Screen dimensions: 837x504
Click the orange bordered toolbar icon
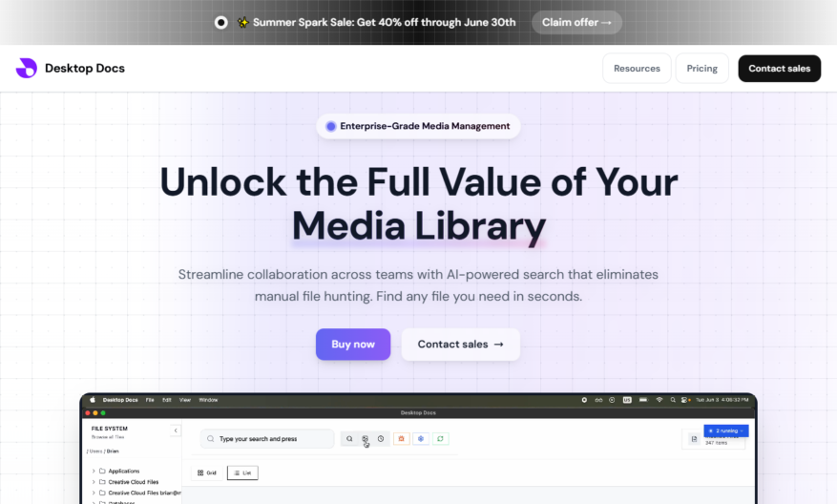pos(402,439)
